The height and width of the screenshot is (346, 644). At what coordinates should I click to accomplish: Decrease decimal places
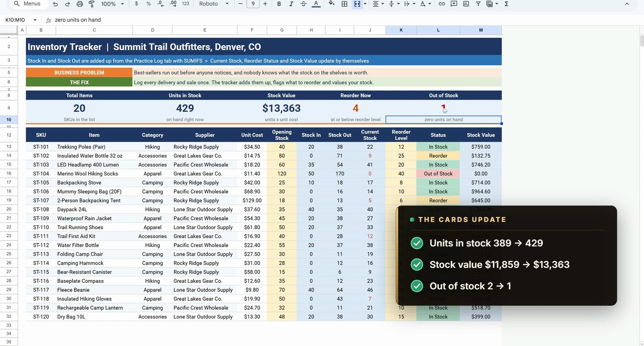161,4
